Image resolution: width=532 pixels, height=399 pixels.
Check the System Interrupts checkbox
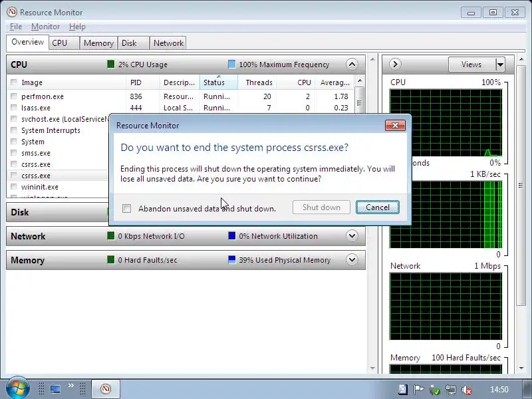point(14,130)
